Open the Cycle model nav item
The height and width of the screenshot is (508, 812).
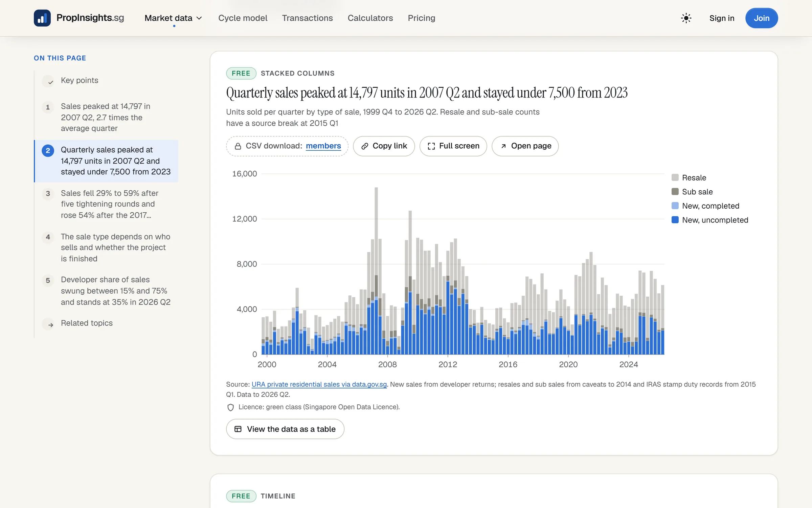pos(243,18)
